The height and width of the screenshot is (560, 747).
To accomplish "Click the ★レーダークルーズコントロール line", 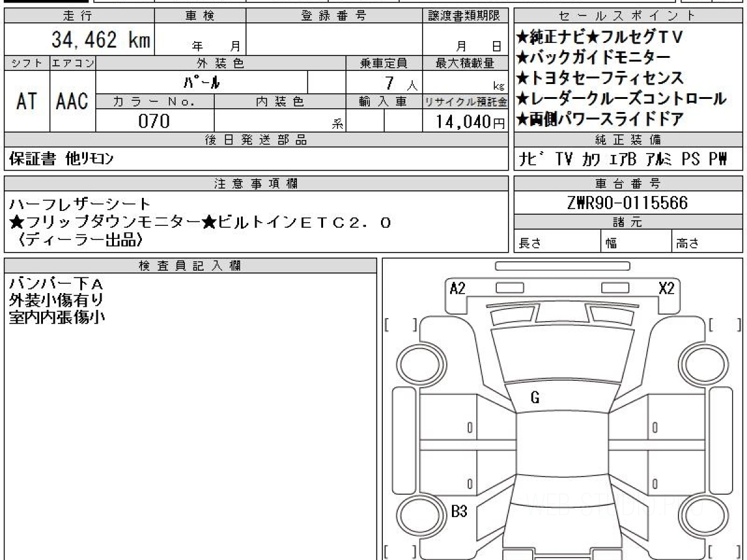I will pos(621,98).
